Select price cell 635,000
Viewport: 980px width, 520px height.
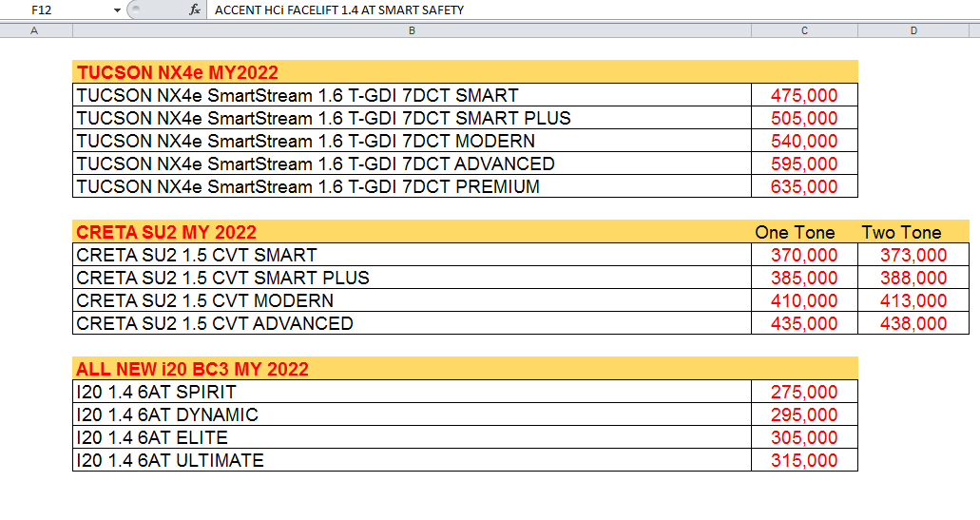coord(804,186)
